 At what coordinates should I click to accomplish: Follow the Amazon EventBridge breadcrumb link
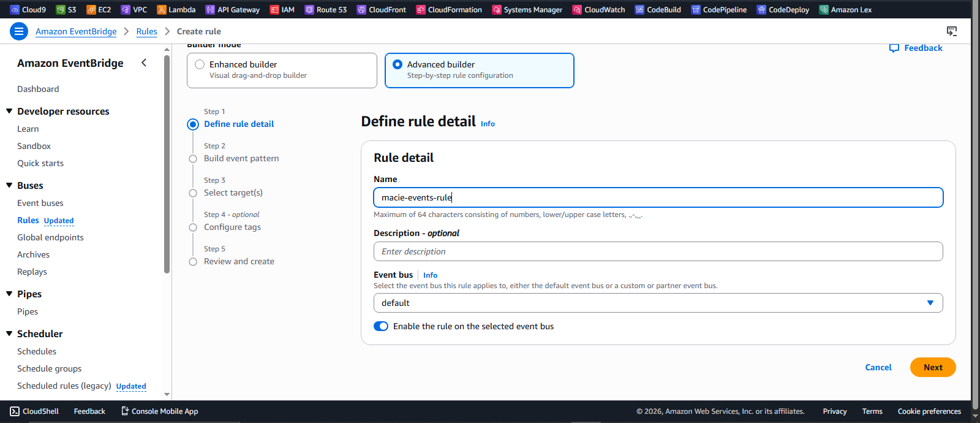[x=76, y=31]
